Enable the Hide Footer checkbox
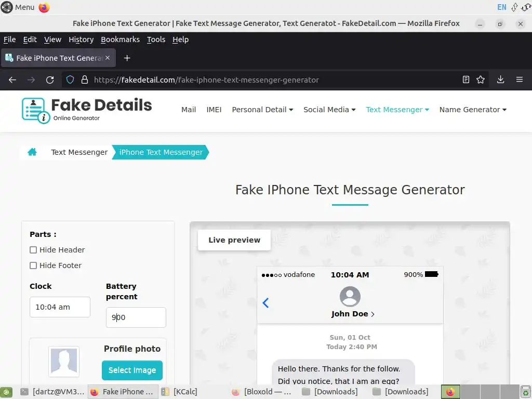 [33, 265]
